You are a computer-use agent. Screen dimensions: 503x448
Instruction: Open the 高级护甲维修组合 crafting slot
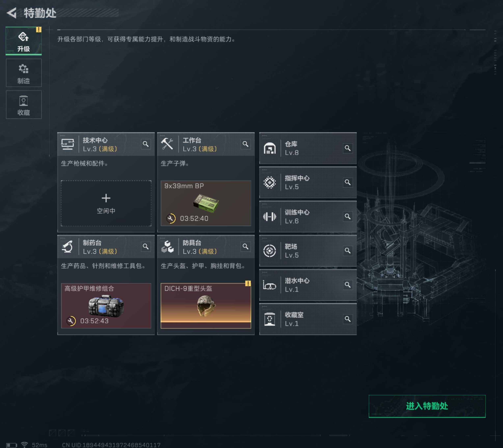(106, 306)
